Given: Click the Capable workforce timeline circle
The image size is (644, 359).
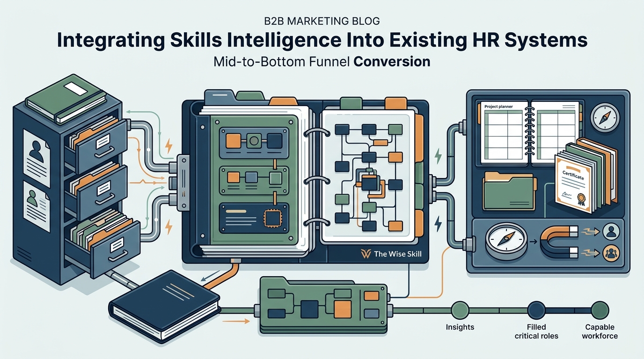Looking at the screenshot, I should [x=600, y=310].
